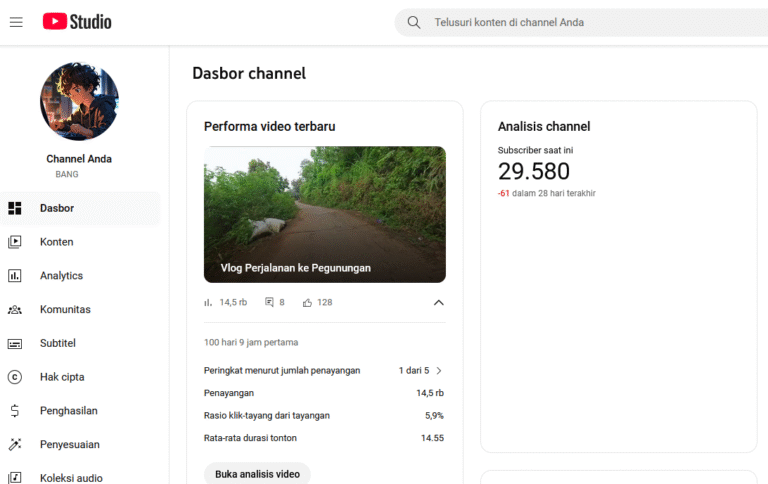
Task: Click the Konten video icon
Action: (15, 242)
